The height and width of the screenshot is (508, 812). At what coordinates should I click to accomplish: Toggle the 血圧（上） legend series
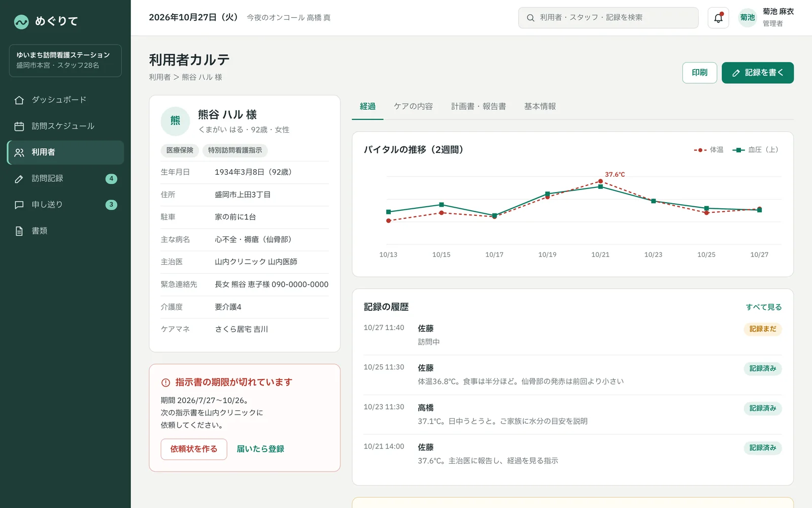pos(755,150)
